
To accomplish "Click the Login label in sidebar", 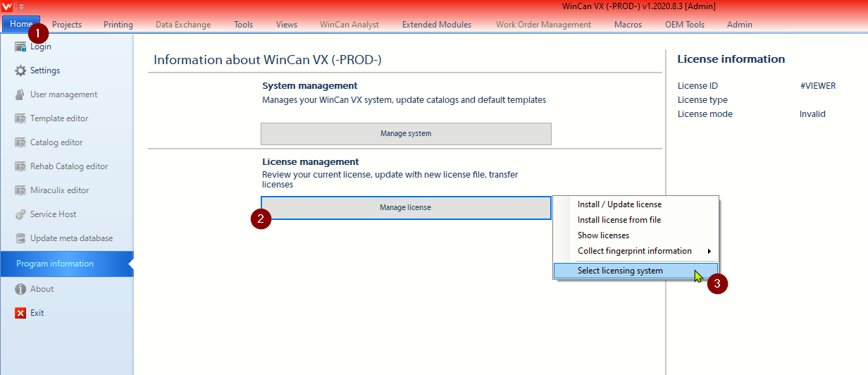I will click(x=41, y=47).
